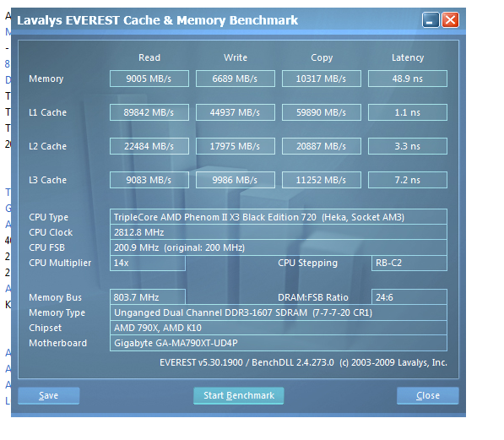Click the Latency column header
504x440 pixels.
[x=408, y=58]
